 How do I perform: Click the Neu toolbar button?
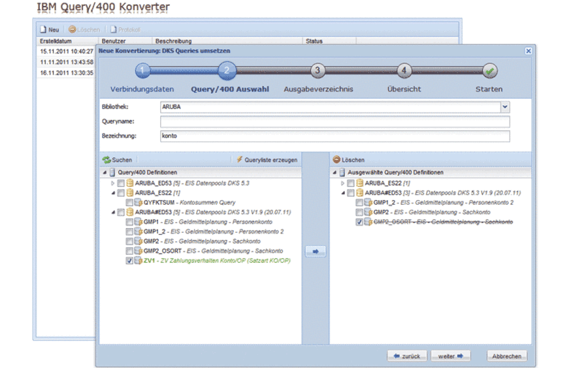[50, 29]
